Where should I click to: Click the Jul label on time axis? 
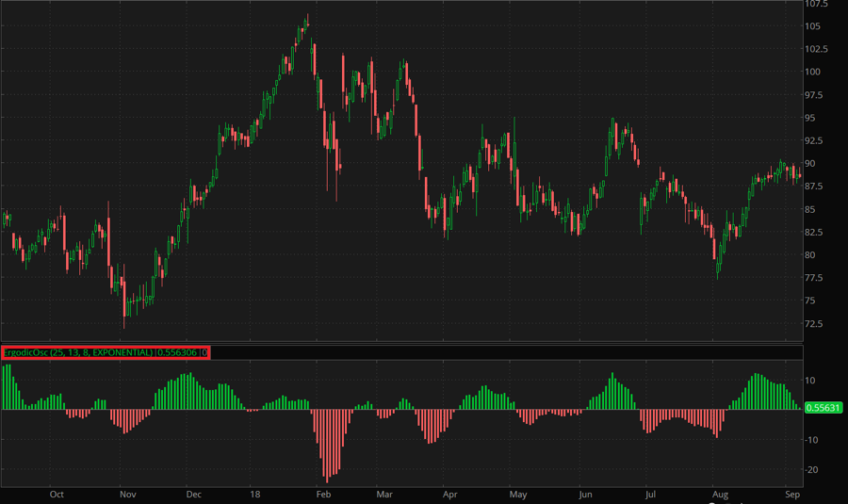(x=650, y=493)
